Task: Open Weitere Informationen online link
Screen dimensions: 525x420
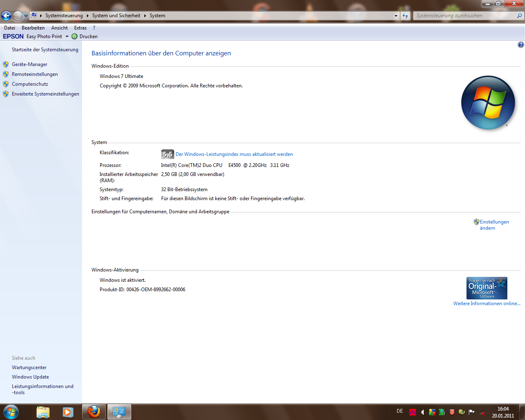Action: (x=487, y=304)
